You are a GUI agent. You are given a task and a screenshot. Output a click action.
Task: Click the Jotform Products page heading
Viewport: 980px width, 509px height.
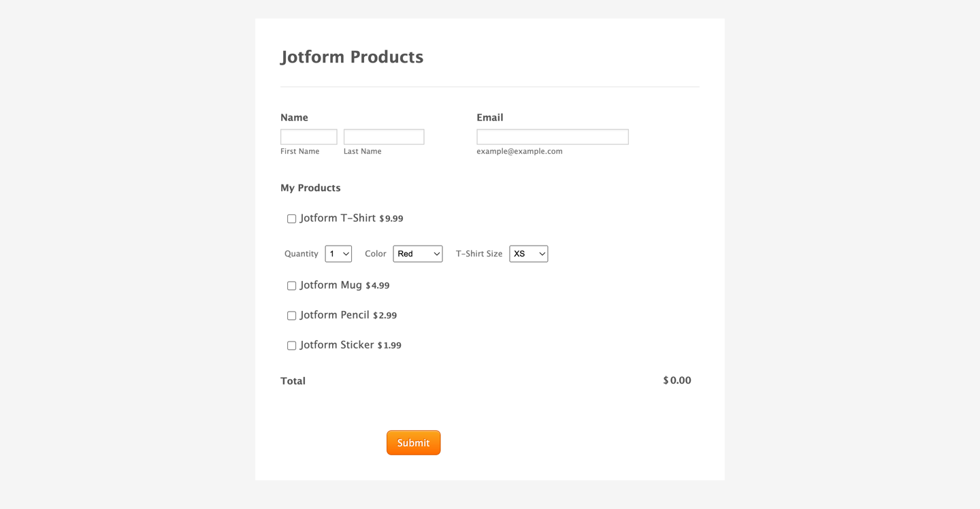point(352,57)
